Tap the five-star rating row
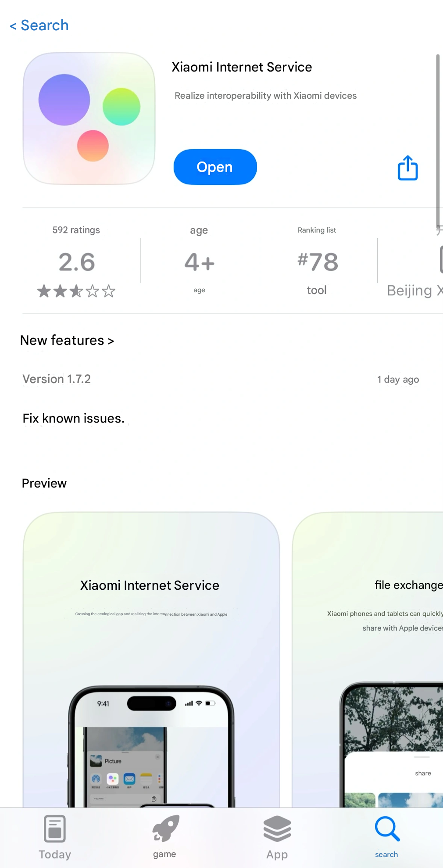Viewport: 443px width, 868px height. point(76,291)
